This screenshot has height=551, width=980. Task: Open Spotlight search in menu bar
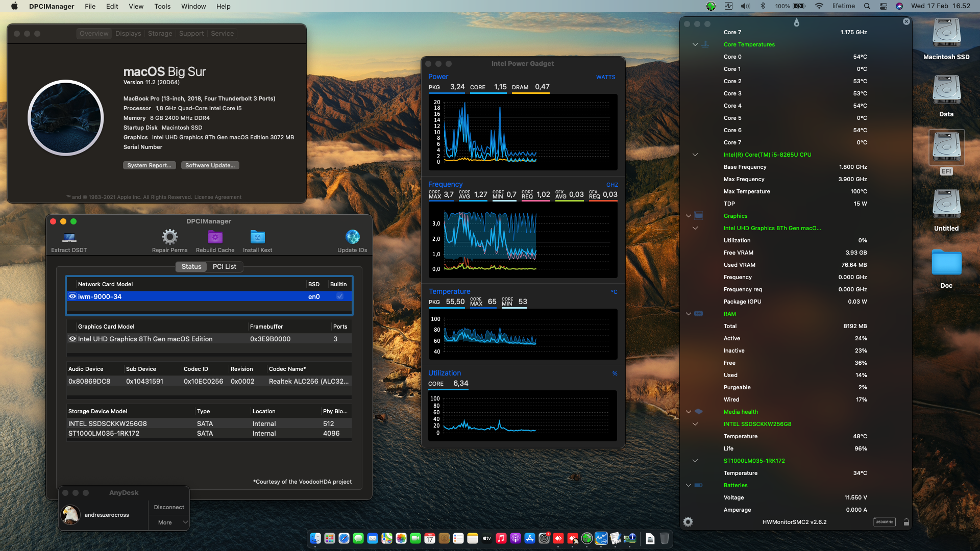click(x=867, y=6)
